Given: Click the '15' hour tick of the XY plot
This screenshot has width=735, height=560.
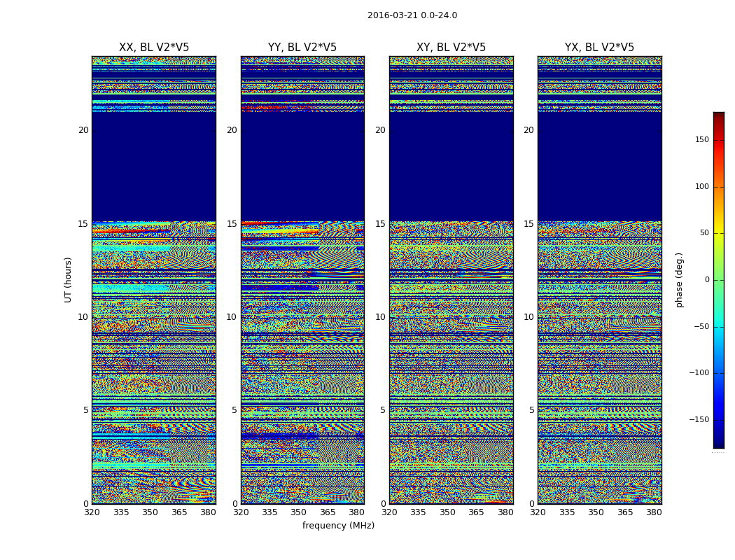Looking at the screenshot, I should (381, 224).
